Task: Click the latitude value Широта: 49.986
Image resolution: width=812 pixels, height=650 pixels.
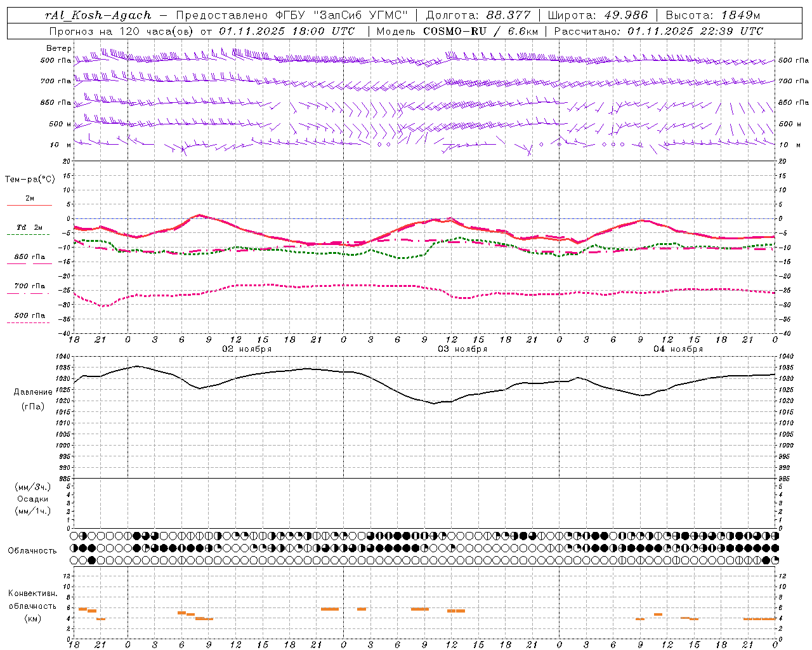Action: pos(598,15)
